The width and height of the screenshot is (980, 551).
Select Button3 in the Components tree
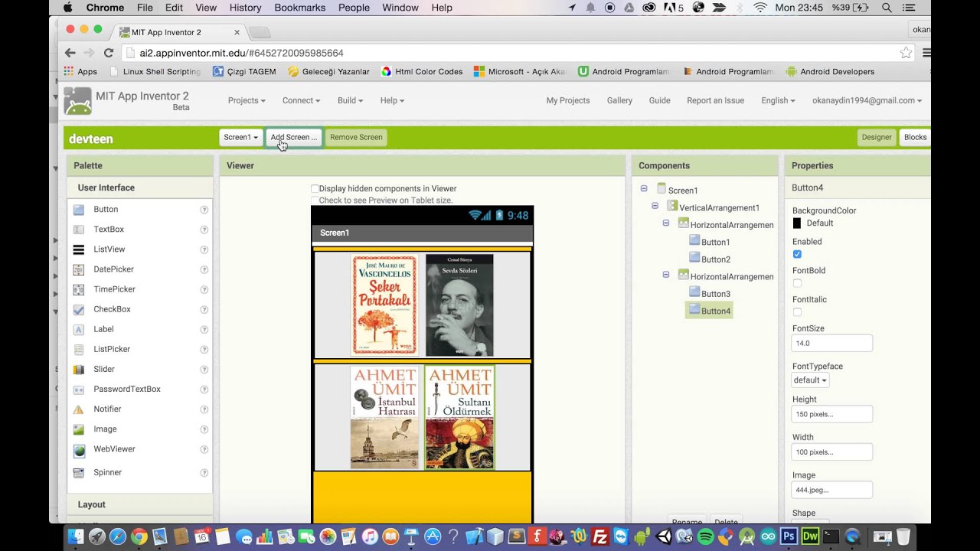[715, 294]
